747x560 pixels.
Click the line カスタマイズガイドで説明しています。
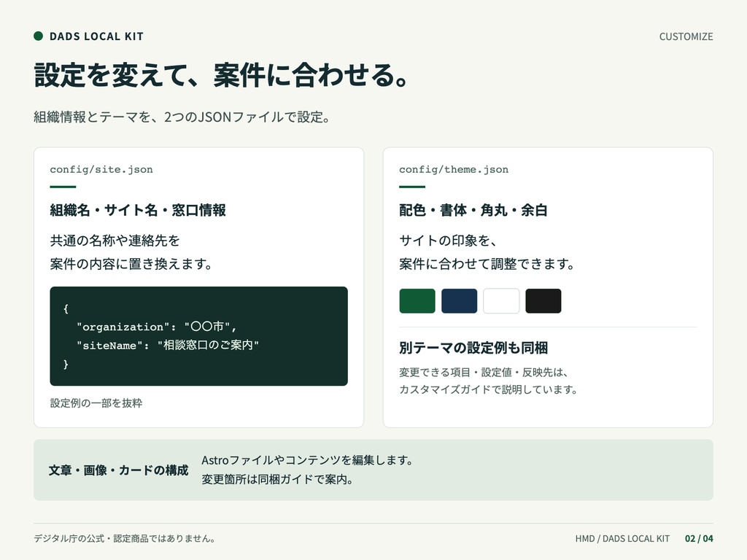(488, 389)
